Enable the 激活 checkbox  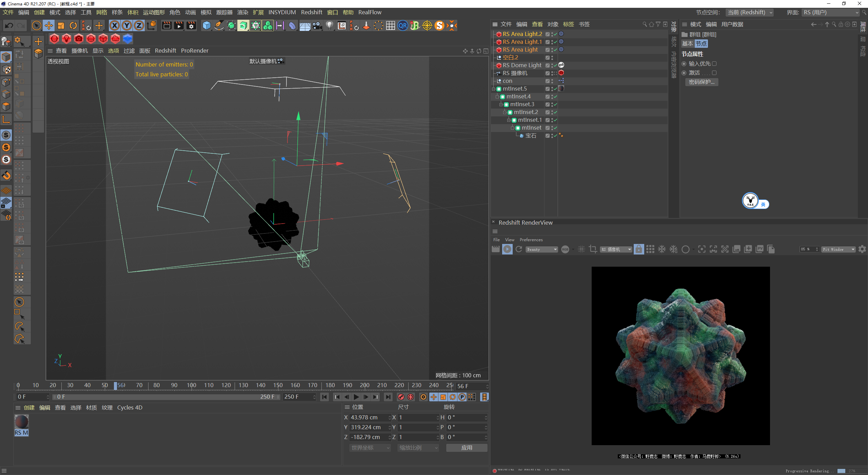coord(714,73)
